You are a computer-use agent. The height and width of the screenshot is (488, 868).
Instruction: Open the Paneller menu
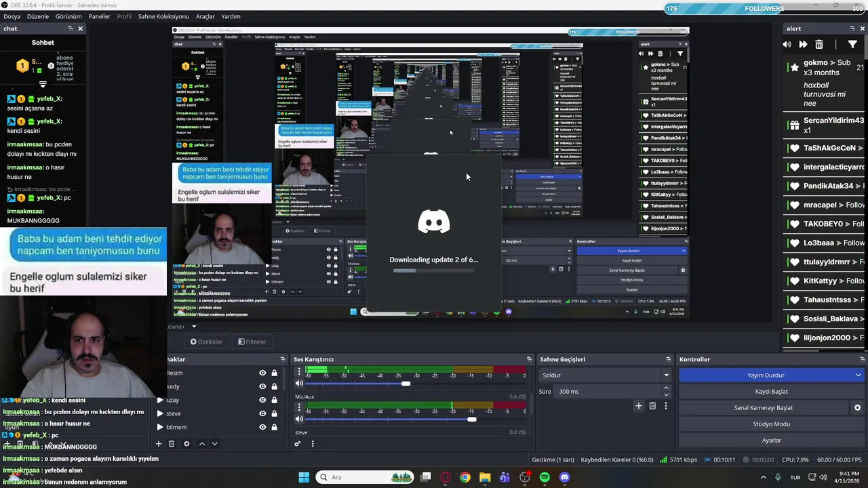tap(99, 16)
